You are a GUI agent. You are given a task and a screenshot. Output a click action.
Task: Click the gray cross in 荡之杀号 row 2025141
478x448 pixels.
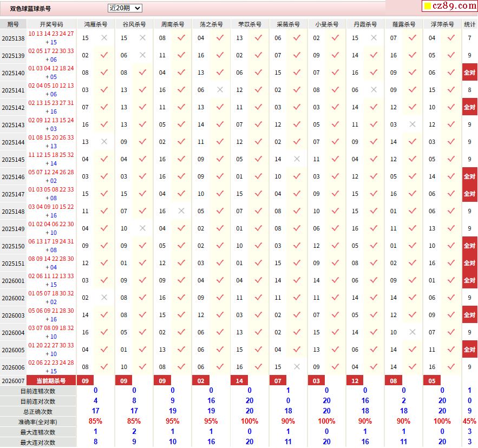220,90
